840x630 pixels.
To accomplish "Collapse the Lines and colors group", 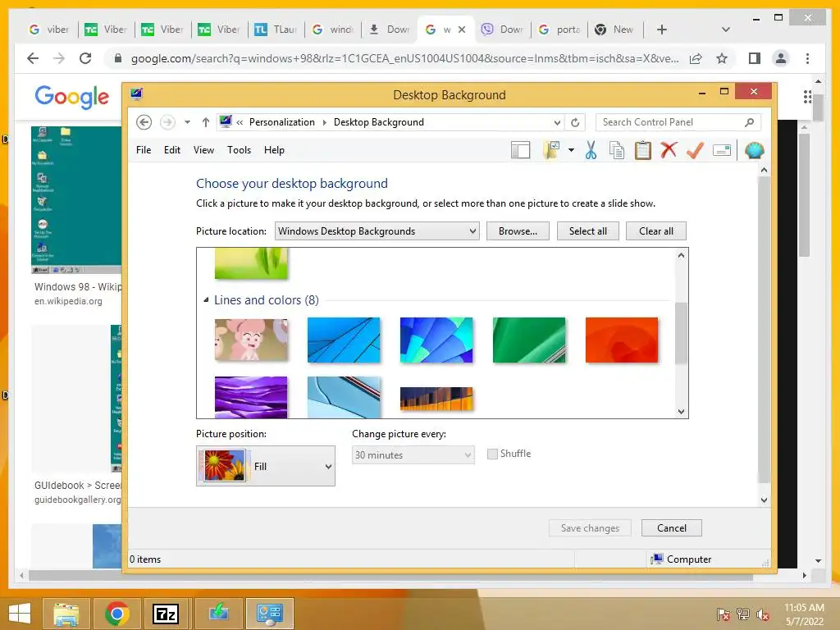I will point(206,300).
